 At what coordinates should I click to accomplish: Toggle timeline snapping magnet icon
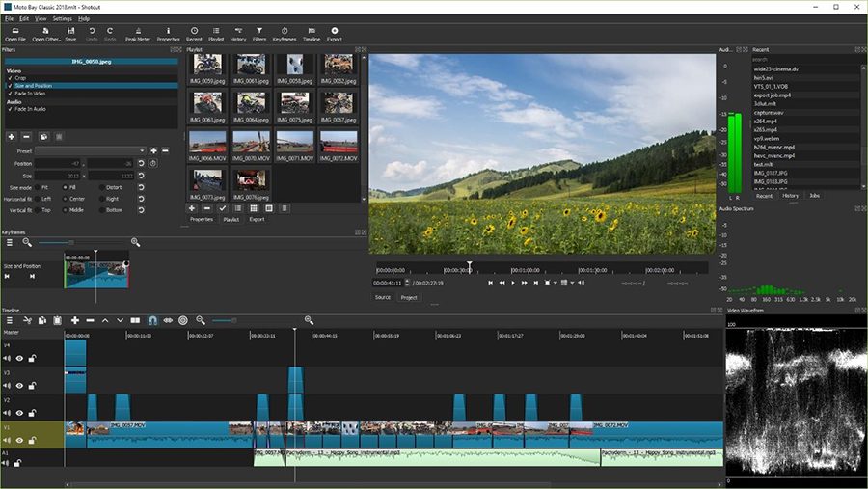(x=152, y=320)
